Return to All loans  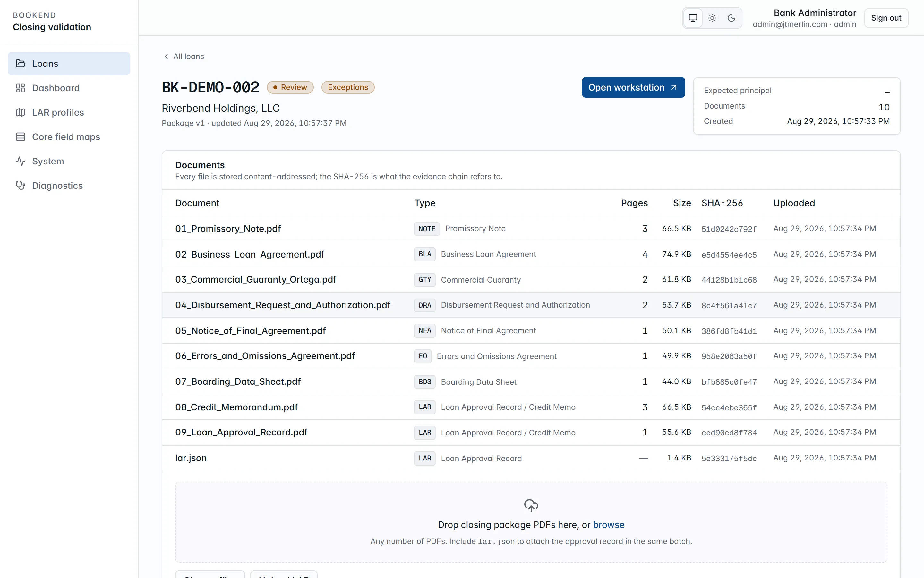tap(184, 57)
